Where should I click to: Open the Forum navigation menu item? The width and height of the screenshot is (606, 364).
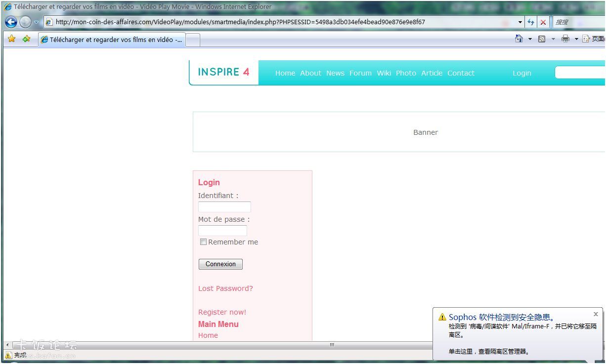point(360,73)
